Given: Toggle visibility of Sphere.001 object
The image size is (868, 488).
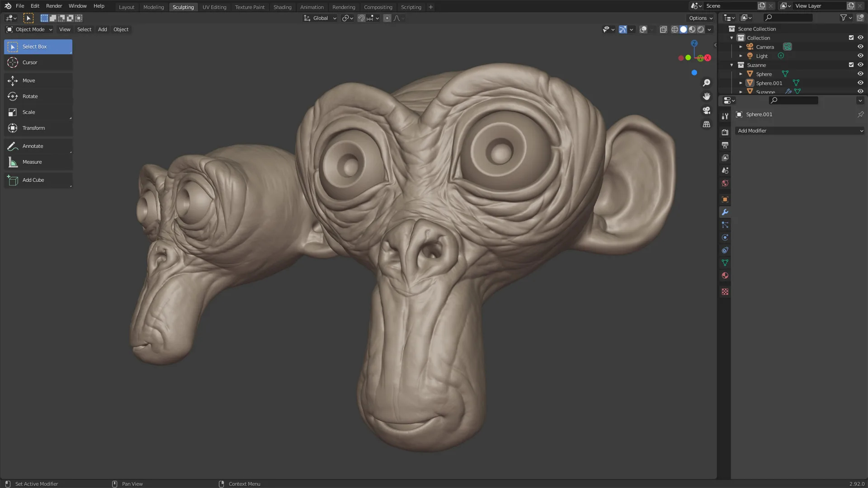Looking at the screenshot, I should (x=860, y=83).
